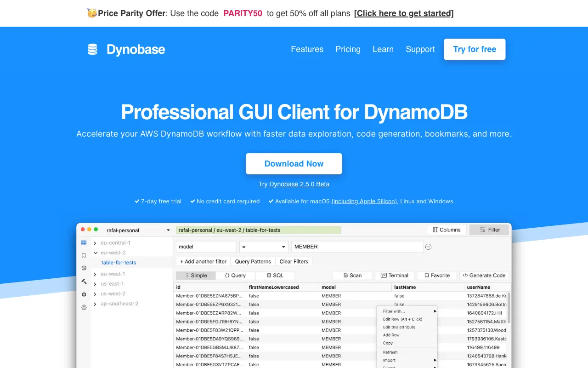
Task: Mark table as Favorite
Action: tap(437, 276)
